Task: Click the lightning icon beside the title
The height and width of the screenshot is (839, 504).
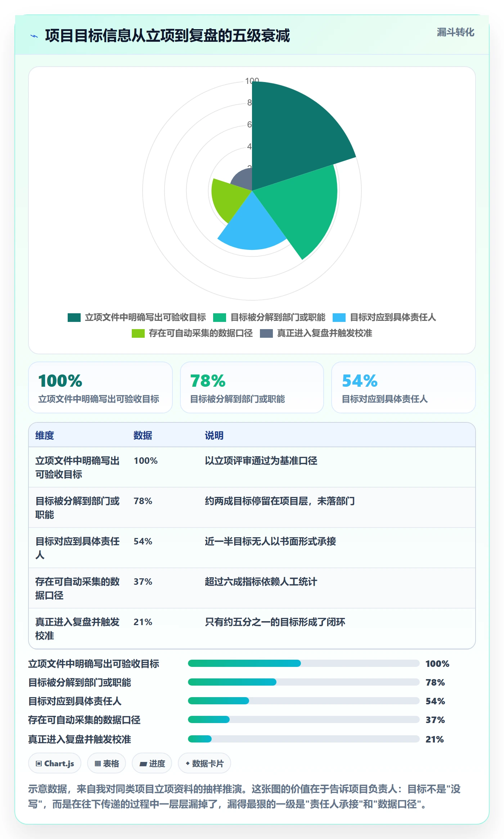Action: pyautogui.click(x=34, y=36)
